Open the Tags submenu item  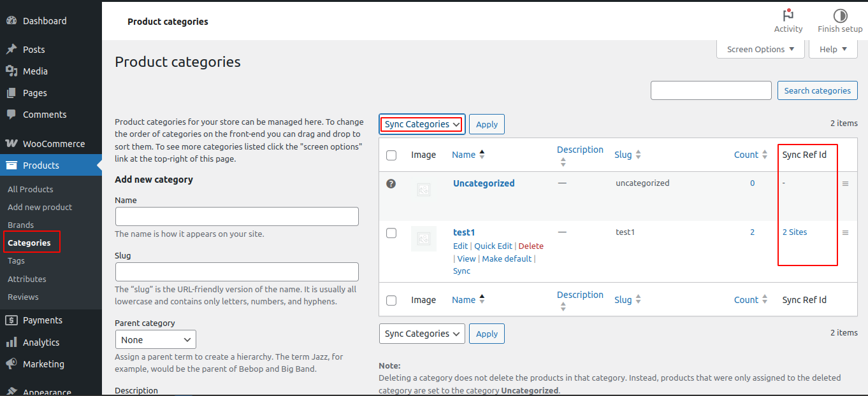(x=17, y=261)
